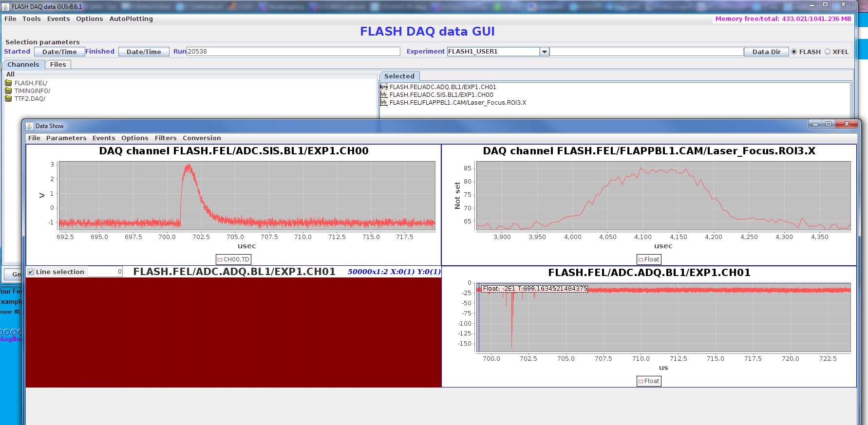Click Started Date/Time button
The image size is (868, 425).
tap(59, 52)
